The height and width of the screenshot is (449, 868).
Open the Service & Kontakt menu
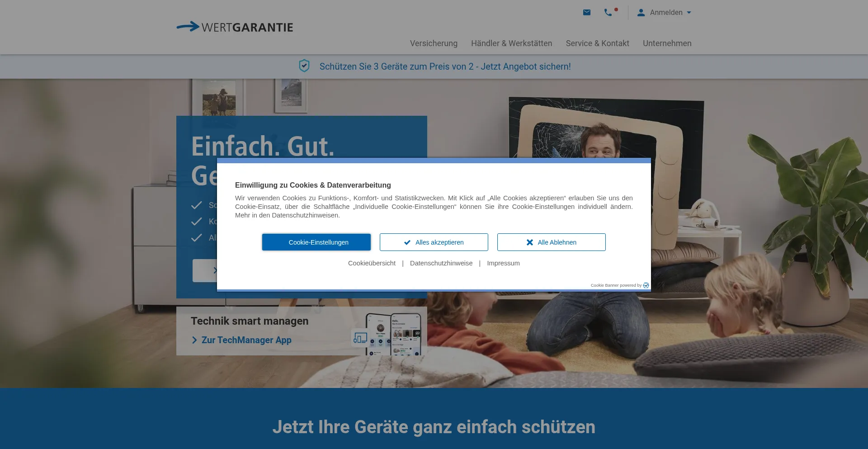[597, 43]
